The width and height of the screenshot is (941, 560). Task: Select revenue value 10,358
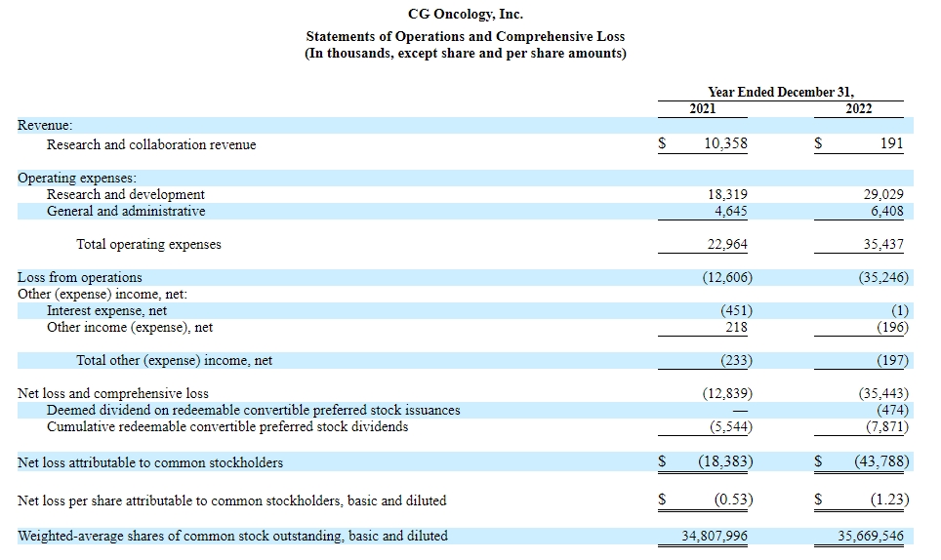pos(725,143)
